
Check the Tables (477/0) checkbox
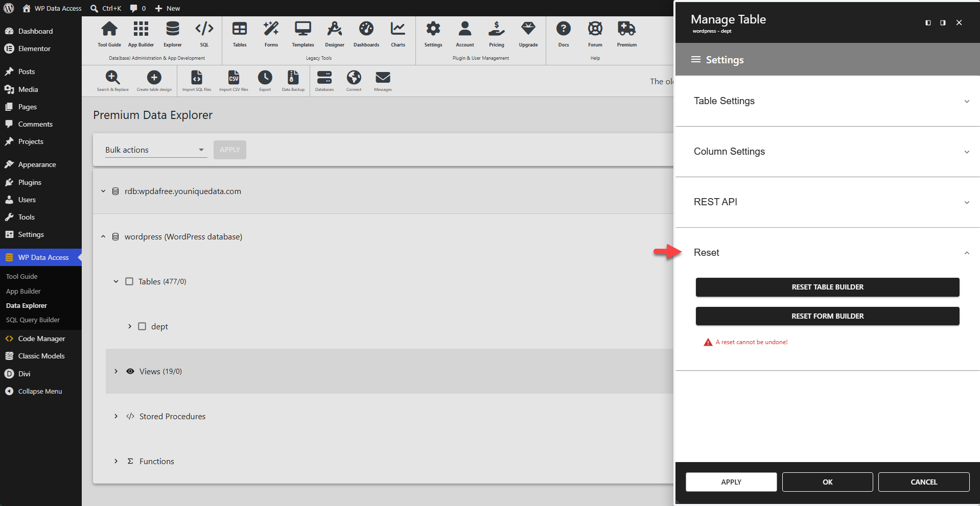click(x=129, y=281)
